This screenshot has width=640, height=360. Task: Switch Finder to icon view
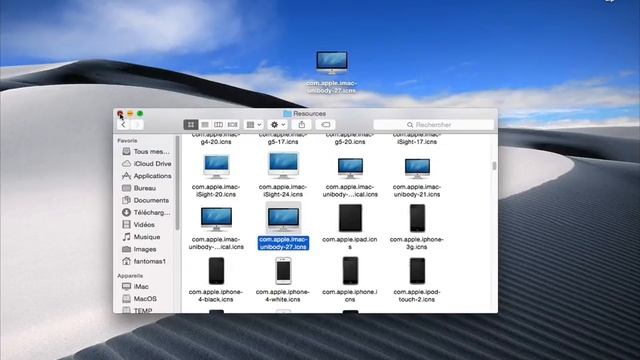tap(191, 124)
